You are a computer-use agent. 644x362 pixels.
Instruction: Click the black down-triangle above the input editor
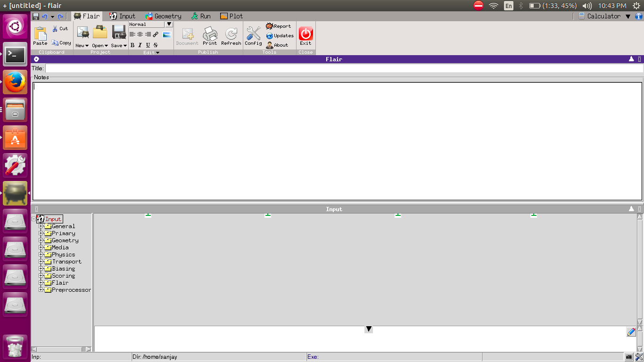(x=369, y=329)
